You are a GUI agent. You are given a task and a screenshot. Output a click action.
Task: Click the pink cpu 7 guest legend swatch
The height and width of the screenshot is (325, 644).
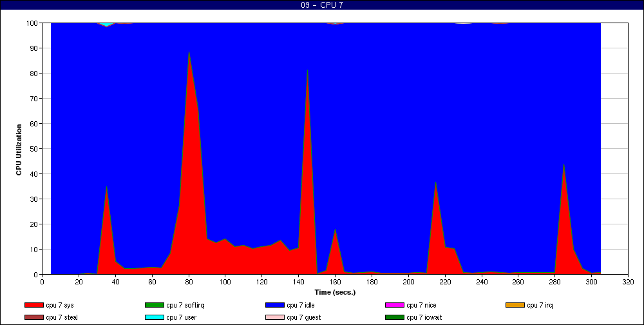coord(275,318)
